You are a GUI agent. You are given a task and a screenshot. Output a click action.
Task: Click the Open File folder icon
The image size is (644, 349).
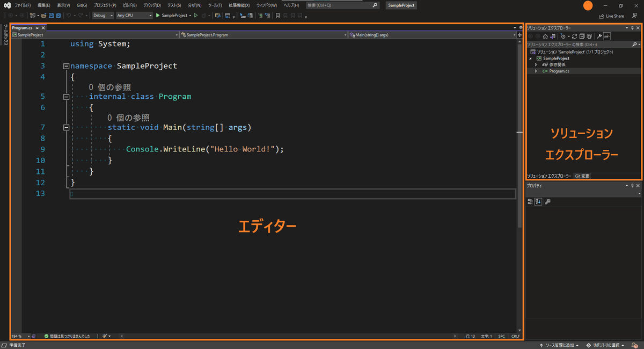43,16
